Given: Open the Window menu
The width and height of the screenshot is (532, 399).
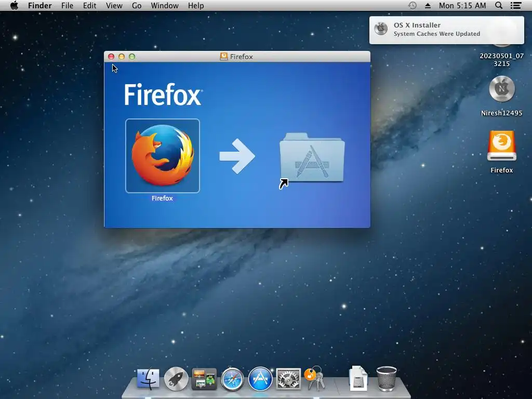Looking at the screenshot, I should [x=165, y=5].
